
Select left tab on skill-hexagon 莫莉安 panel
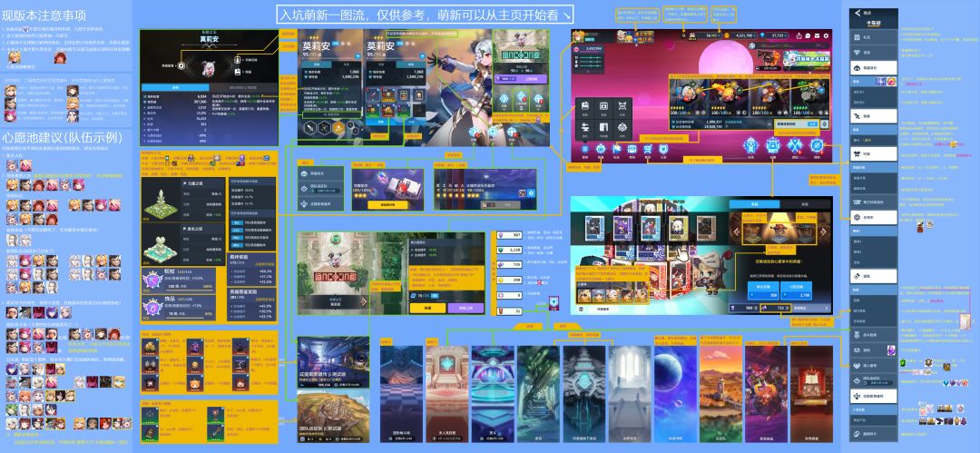pos(317,64)
